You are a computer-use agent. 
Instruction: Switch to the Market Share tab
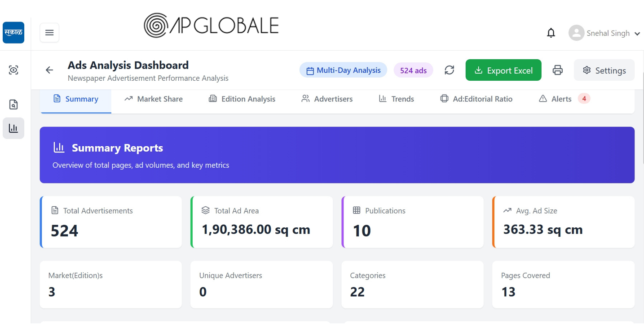pos(154,99)
